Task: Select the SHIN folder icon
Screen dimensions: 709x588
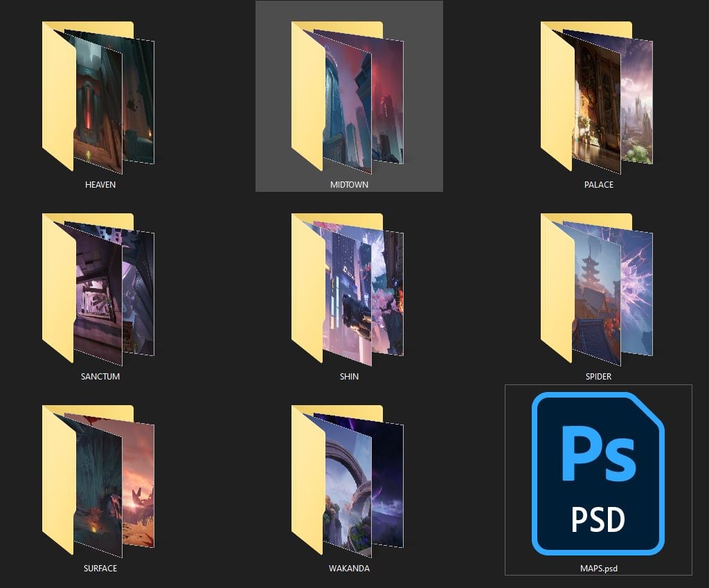Action: 348,289
